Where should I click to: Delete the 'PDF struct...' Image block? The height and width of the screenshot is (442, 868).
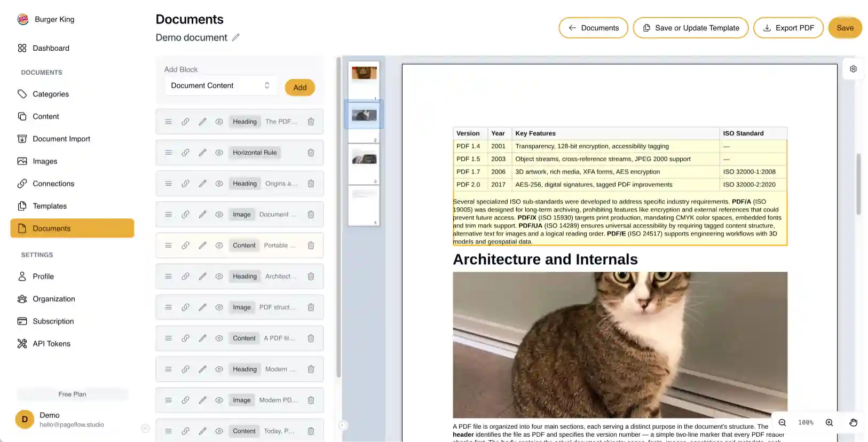(311, 307)
